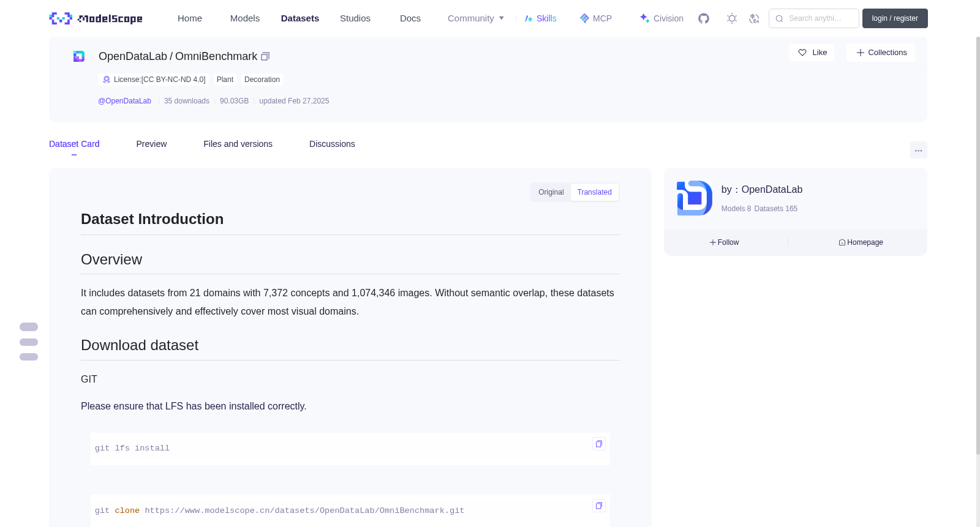Click the "Please ensure that LFS" sentence
The image size is (980, 527).
point(194,406)
